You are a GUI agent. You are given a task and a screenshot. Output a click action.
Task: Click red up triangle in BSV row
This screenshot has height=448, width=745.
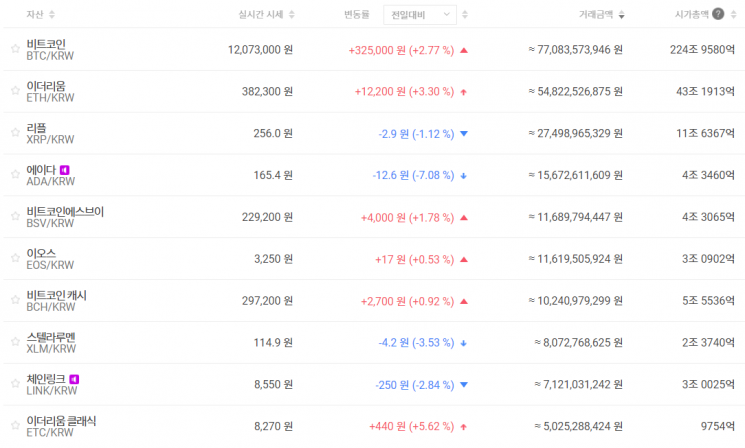pos(464,218)
